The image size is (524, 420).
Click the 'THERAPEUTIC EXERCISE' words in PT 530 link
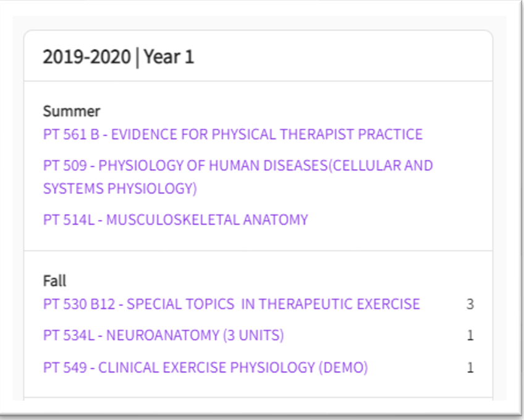click(x=339, y=304)
